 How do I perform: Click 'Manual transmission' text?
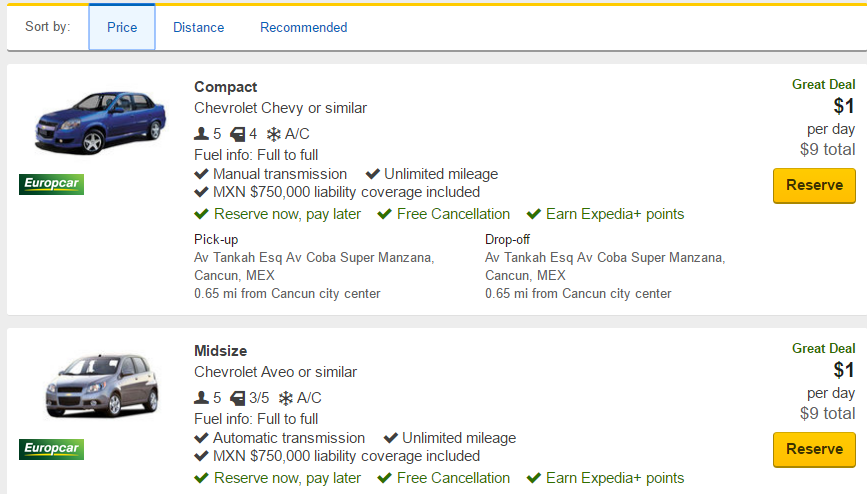coord(280,174)
